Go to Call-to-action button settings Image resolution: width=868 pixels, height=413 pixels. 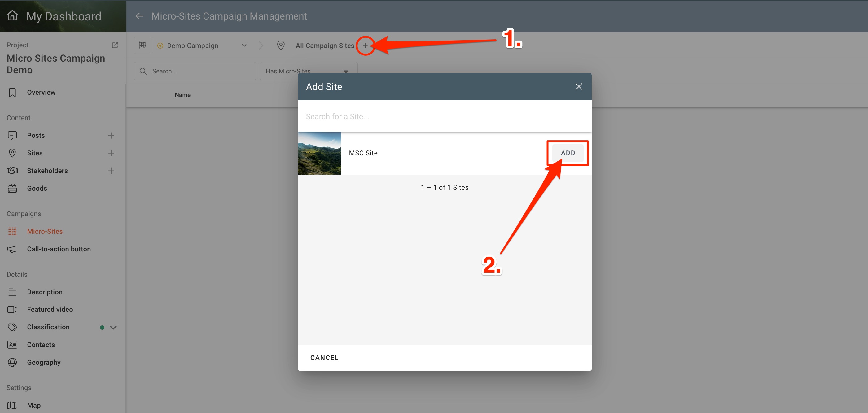59,249
